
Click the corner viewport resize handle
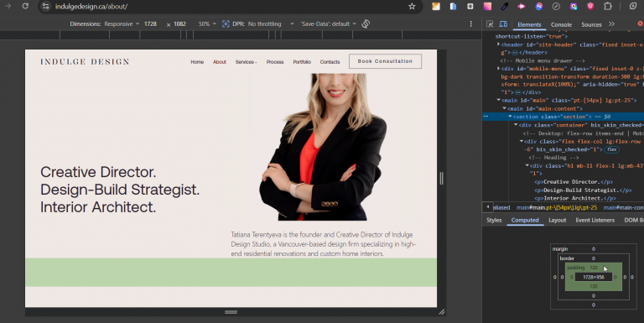442,312
